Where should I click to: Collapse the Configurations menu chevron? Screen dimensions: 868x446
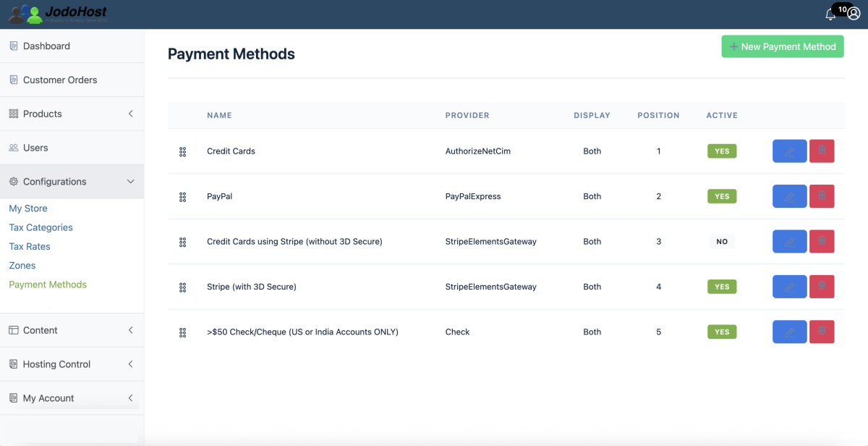click(131, 182)
